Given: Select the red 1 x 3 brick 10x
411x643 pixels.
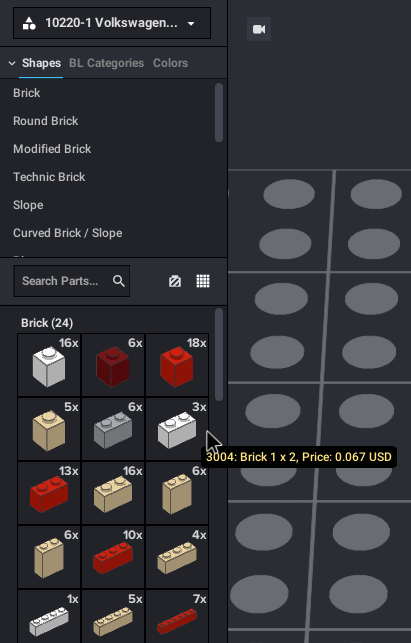Looking at the screenshot, I should (x=113, y=557).
